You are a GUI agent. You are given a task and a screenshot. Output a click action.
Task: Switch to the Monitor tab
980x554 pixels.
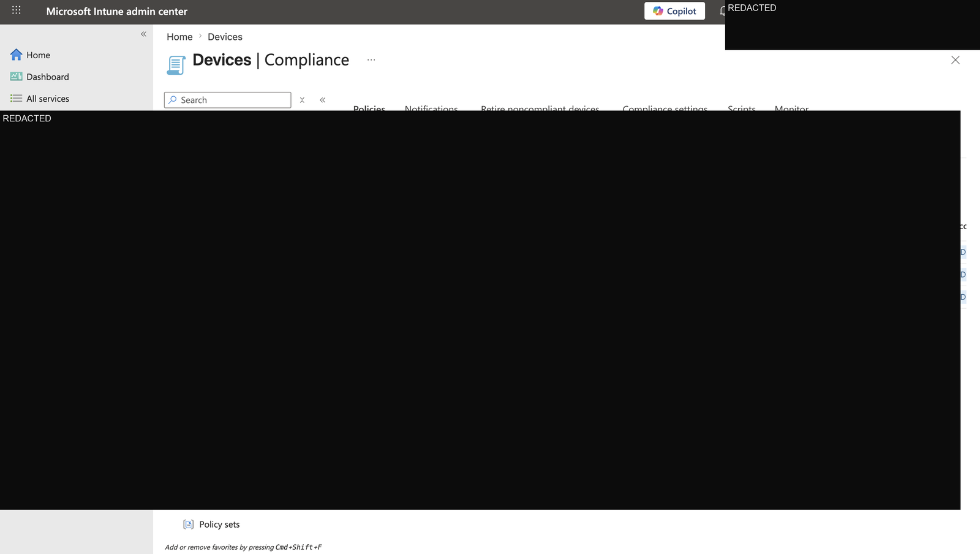tap(791, 108)
